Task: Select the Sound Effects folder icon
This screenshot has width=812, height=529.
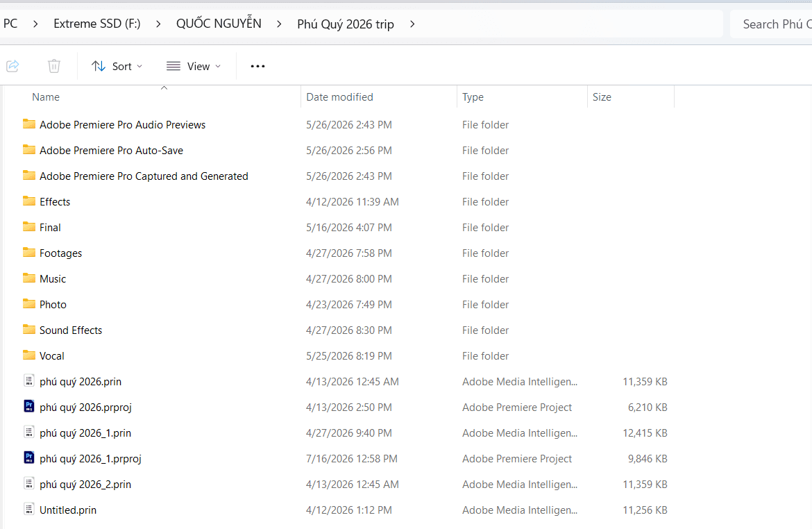Action: tap(29, 330)
